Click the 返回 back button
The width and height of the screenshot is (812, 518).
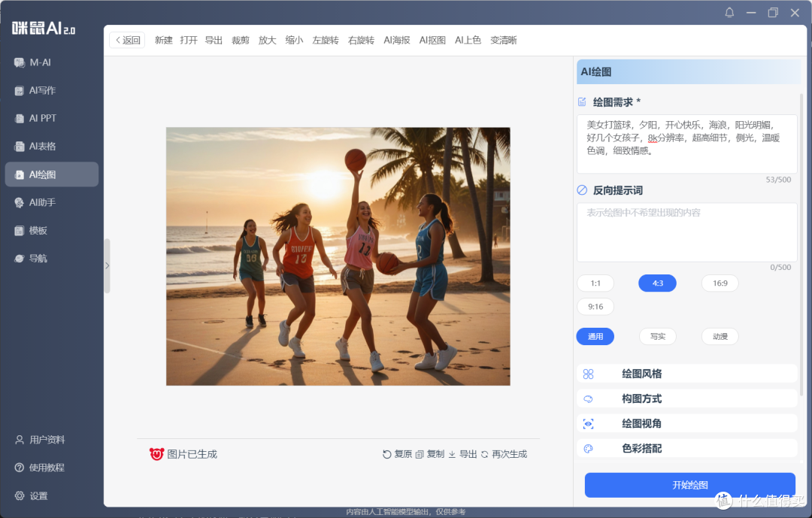coord(127,41)
